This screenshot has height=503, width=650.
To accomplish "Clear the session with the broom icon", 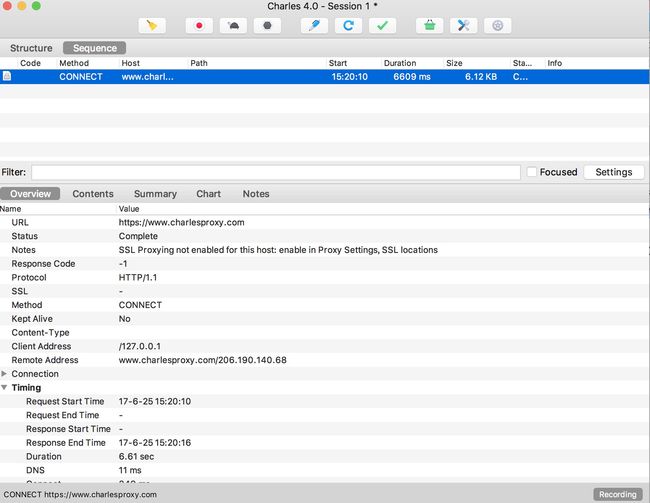I will [152, 26].
